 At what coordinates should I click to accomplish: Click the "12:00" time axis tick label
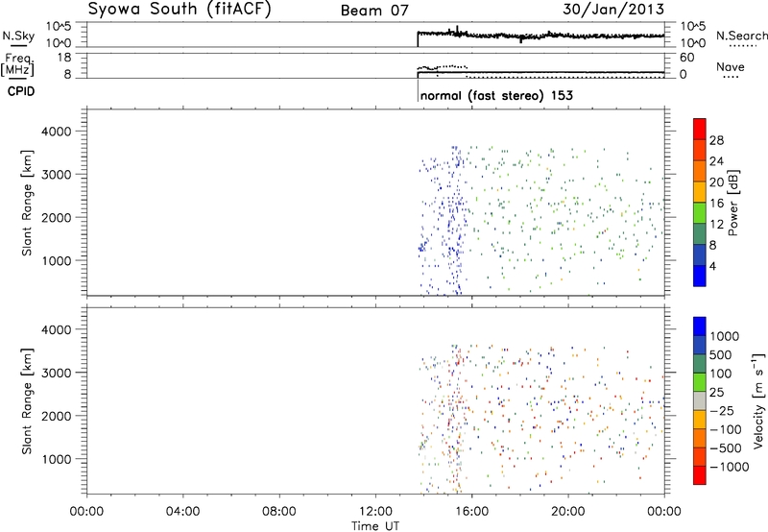(x=375, y=512)
